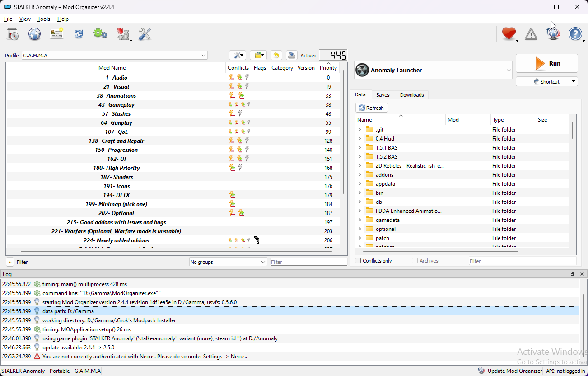Expand the gamedata folder tree node
This screenshot has width=588, height=376.
[359, 220]
